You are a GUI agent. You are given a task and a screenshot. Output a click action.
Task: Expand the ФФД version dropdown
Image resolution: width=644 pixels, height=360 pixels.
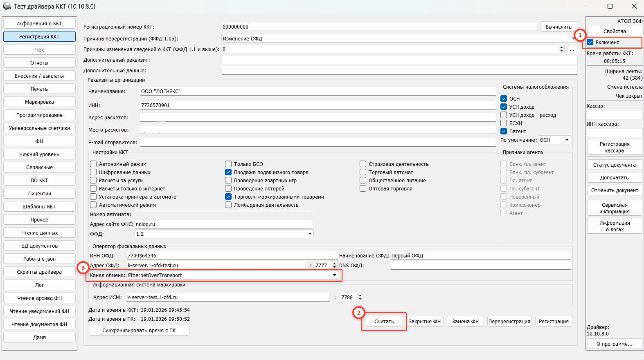[310, 234]
